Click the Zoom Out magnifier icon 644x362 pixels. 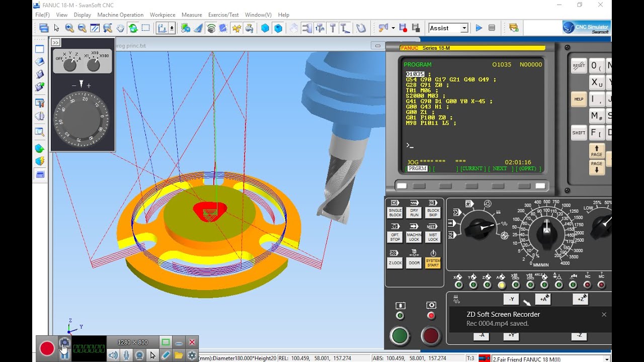(x=82, y=28)
